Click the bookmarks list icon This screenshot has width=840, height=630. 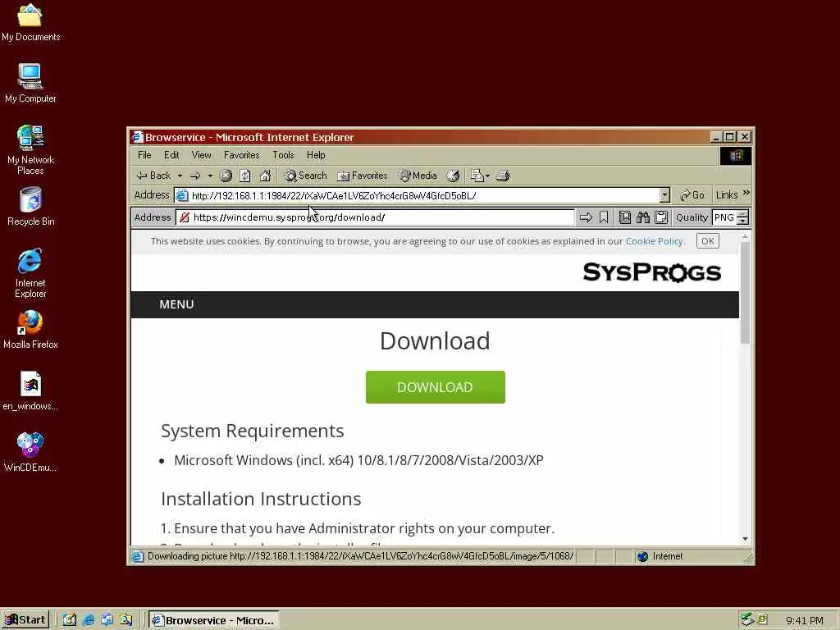click(624, 217)
